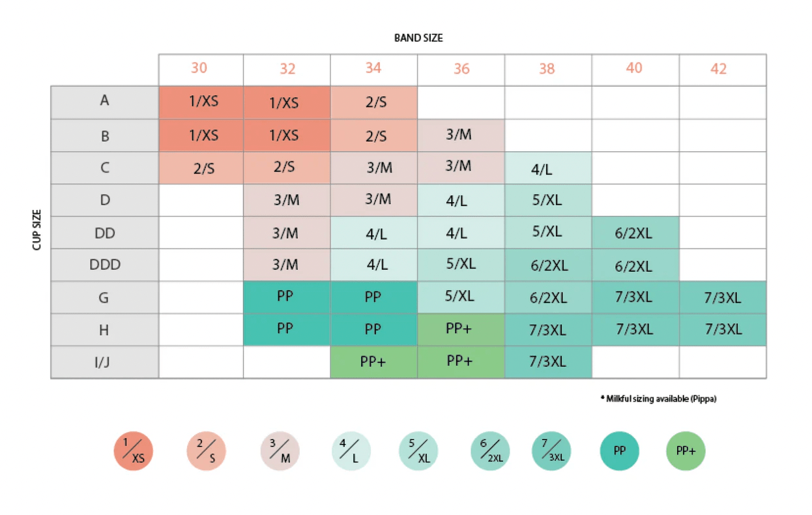Click the green PP+ legend circle
The width and height of the screenshot is (812, 515).
click(x=686, y=451)
